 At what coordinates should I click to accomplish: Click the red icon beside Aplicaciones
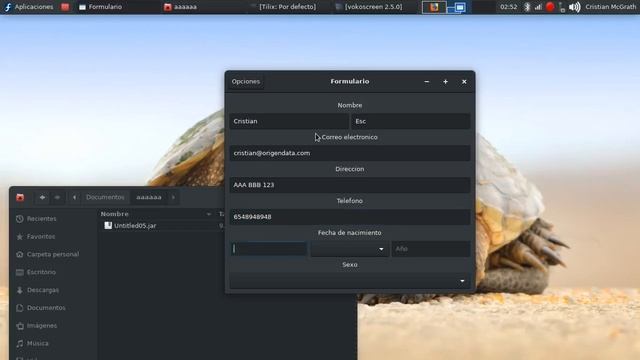tap(65, 7)
